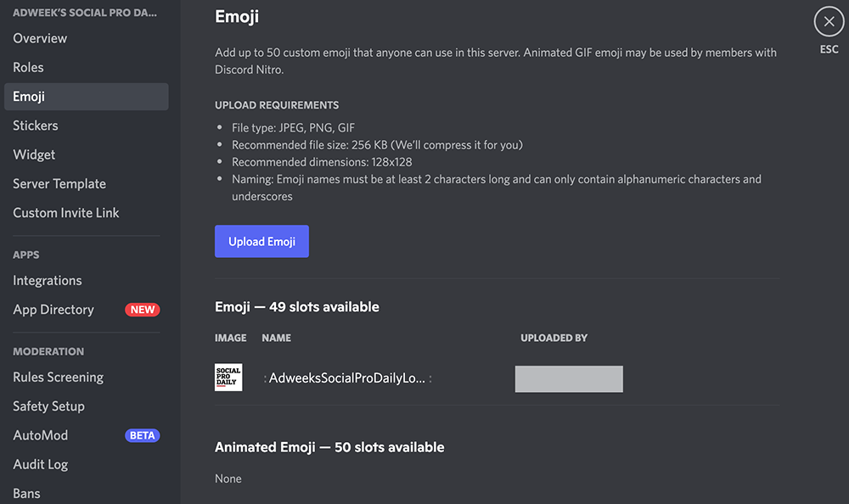
Task: Select Roles in the sidebar
Action: pyautogui.click(x=27, y=67)
